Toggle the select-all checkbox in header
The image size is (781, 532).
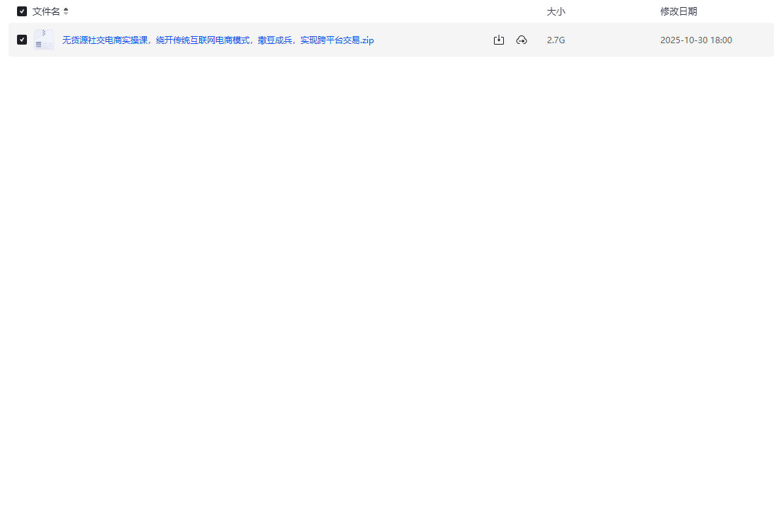tap(22, 11)
